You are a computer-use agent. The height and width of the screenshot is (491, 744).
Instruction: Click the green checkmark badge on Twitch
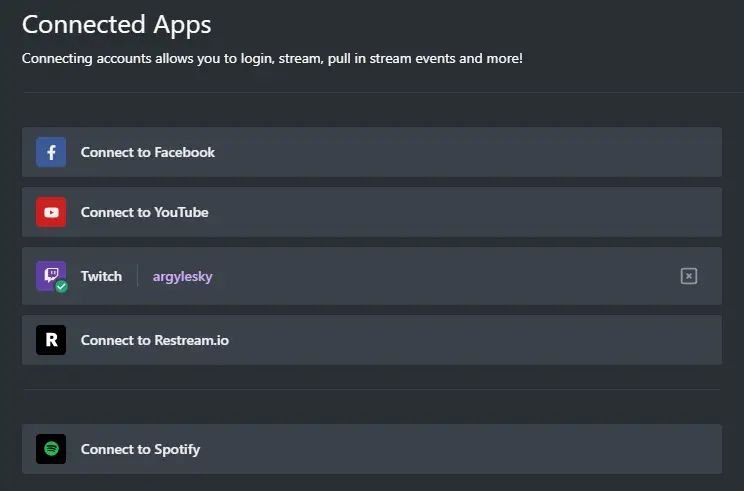pyautogui.click(x=62, y=286)
